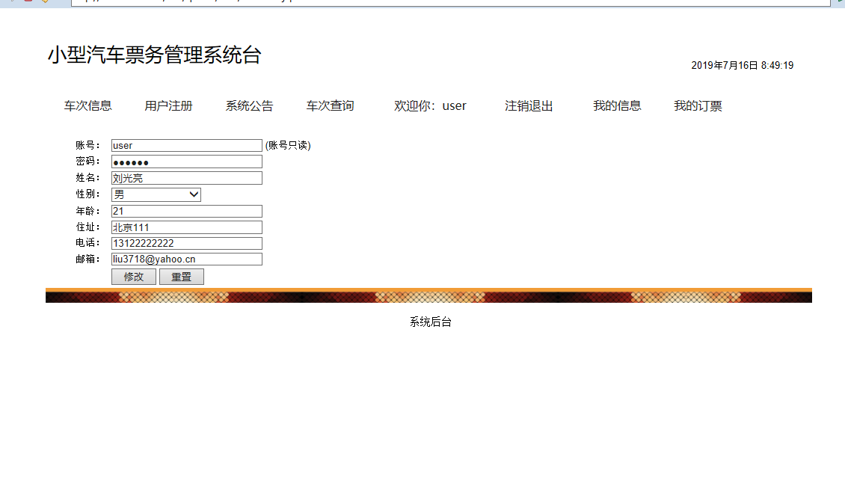845x504 pixels.
Task: Select the 密码 password field
Action: [x=185, y=161]
